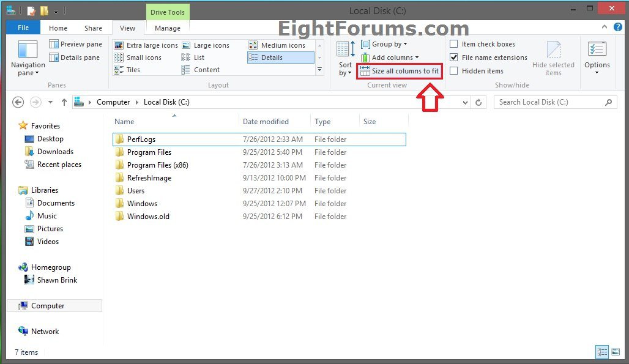Viewport: 629px width, 364px height.
Task: Select Extra large icons layout
Action: pyautogui.click(x=119, y=45)
